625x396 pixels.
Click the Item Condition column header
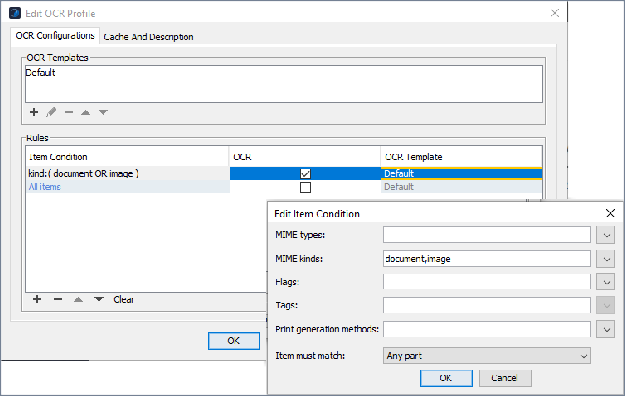(128, 157)
